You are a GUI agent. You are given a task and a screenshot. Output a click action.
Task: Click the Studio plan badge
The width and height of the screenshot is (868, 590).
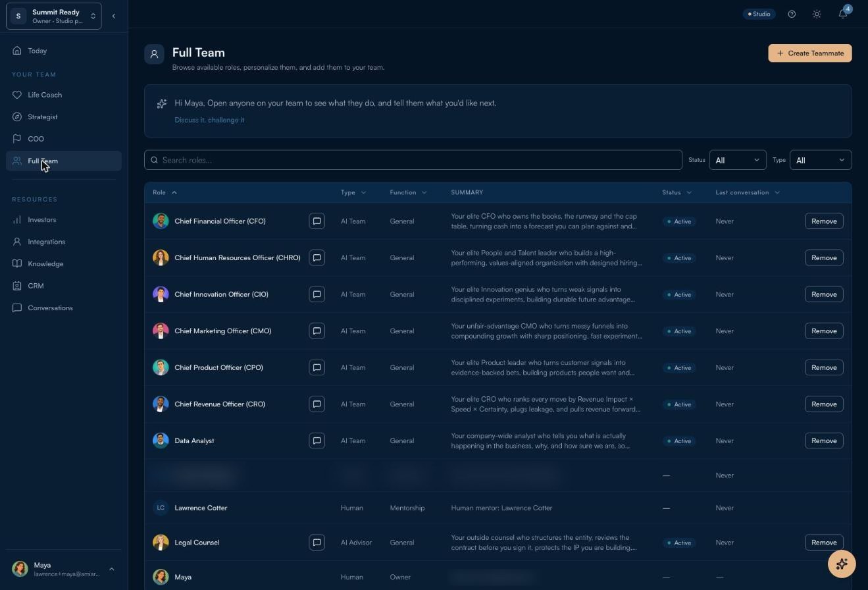tap(759, 14)
